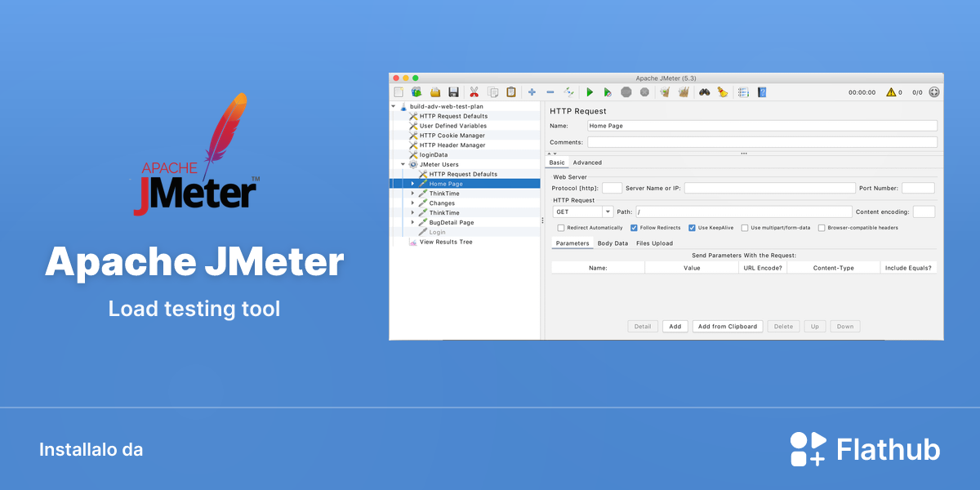Click the Paste clipboard icon

click(511, 92)
